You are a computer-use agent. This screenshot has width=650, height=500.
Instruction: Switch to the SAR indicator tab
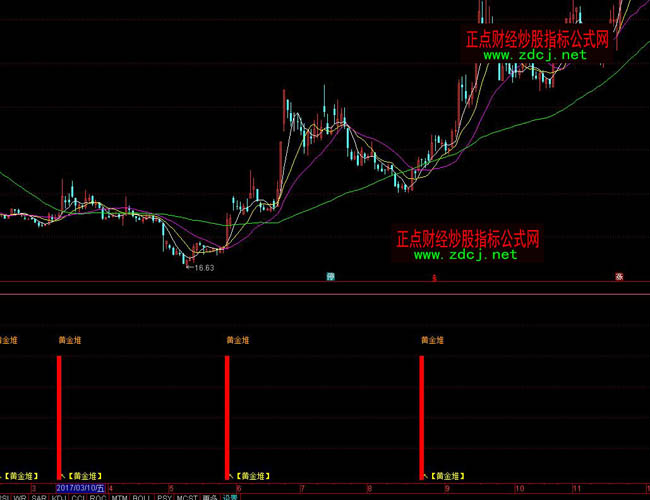[38, 496]
